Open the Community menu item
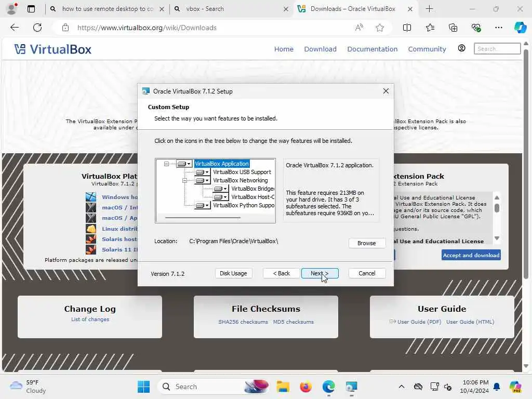Image resolution: width=532 pixels, height=399 pixels. [427, 49]
